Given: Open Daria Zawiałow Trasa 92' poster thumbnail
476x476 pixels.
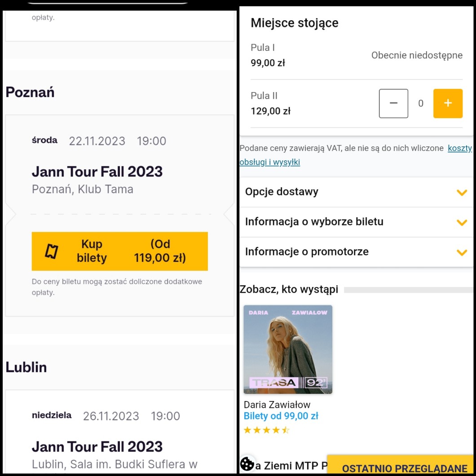Looking at the screenshot, I should tap(288, 349).
